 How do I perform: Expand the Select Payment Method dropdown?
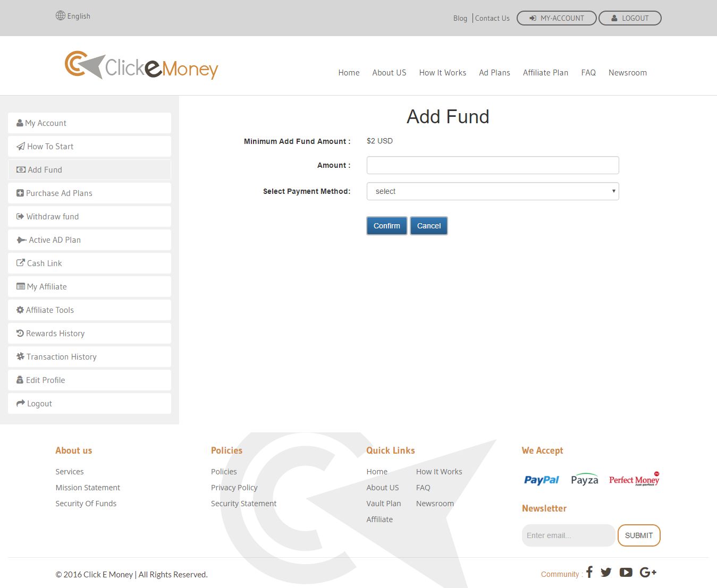pos(493,191)
